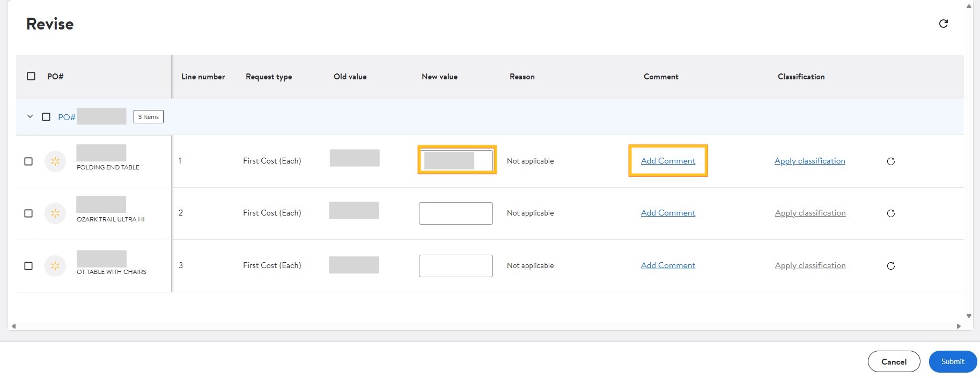Click the vertical scrollbar up arrow
This screenshot has height=378, width=980.
969,6
